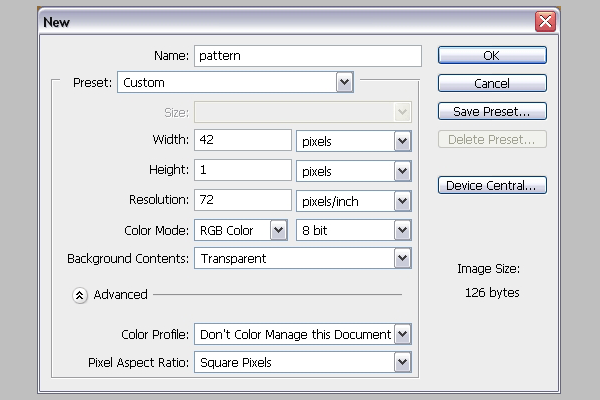The width and height of the screenshot is (600, 400).
Task: Open the 8 bit depth dropdown
Action: tap(354, 230)
